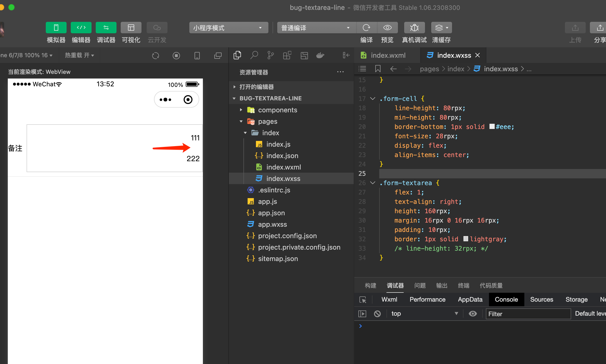Viewport: 606px width, 364px height.
Task: Navigate back with the left arrow
Action: (394, 69)
